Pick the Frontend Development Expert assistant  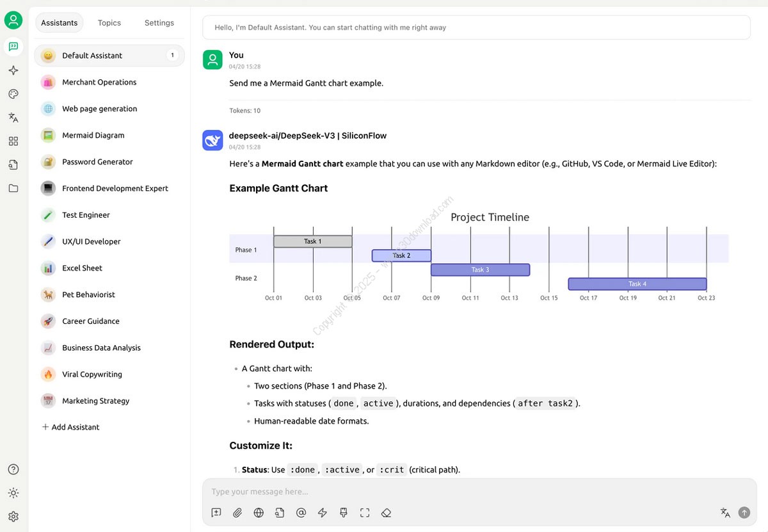tap(109, 188)
